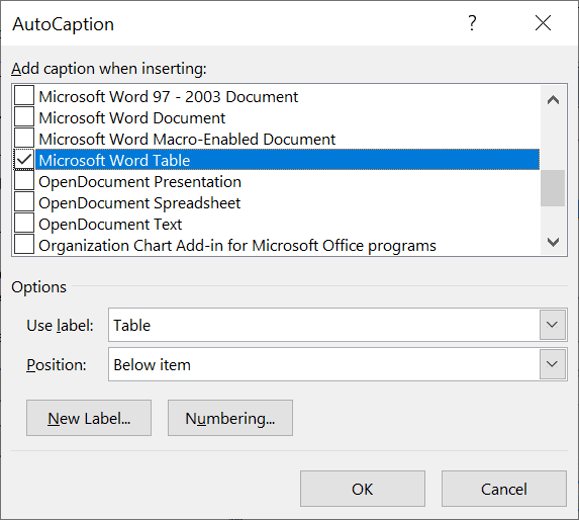Check the OpenDocument Presentation checkbox

pyautogui.click(x=24, y=181)
